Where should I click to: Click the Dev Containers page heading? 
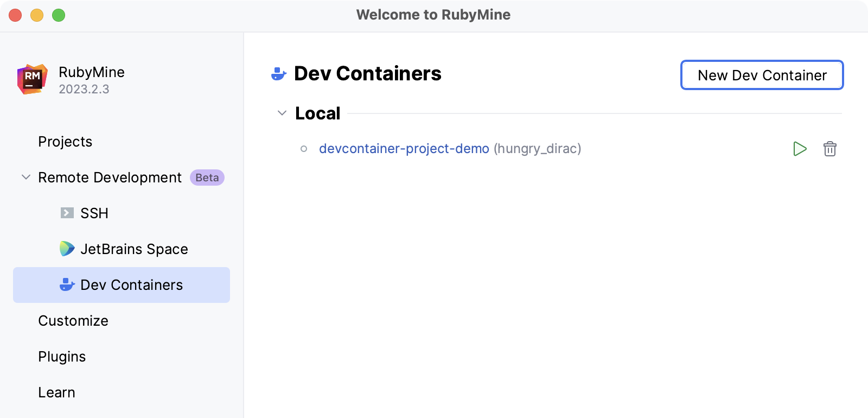[x=368, y=74]
